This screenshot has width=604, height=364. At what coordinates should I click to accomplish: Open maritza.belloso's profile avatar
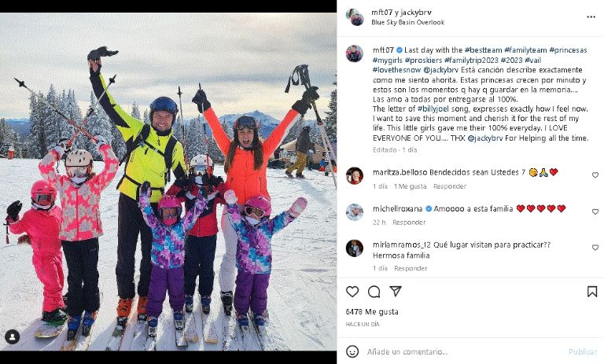coord(355,175)
